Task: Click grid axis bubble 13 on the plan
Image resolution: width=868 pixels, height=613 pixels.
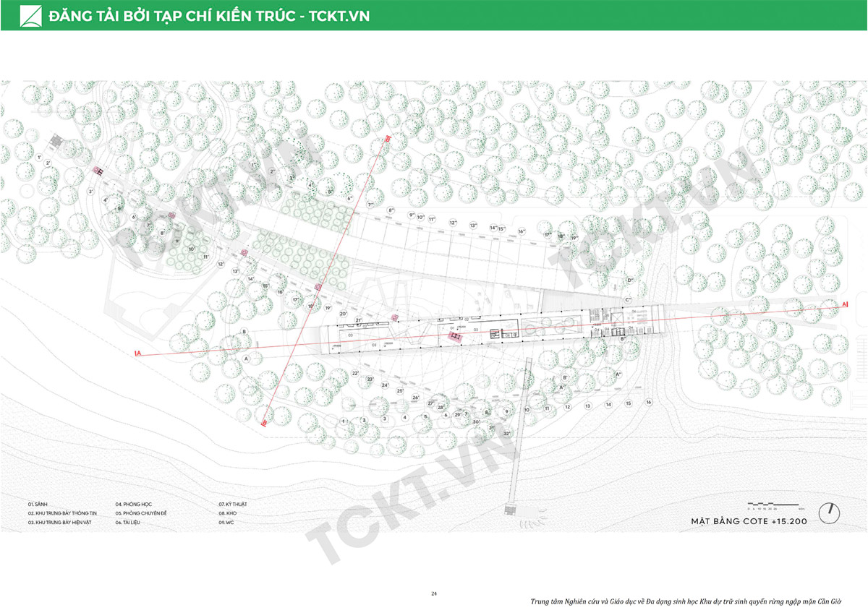Action: pos(588,406)
